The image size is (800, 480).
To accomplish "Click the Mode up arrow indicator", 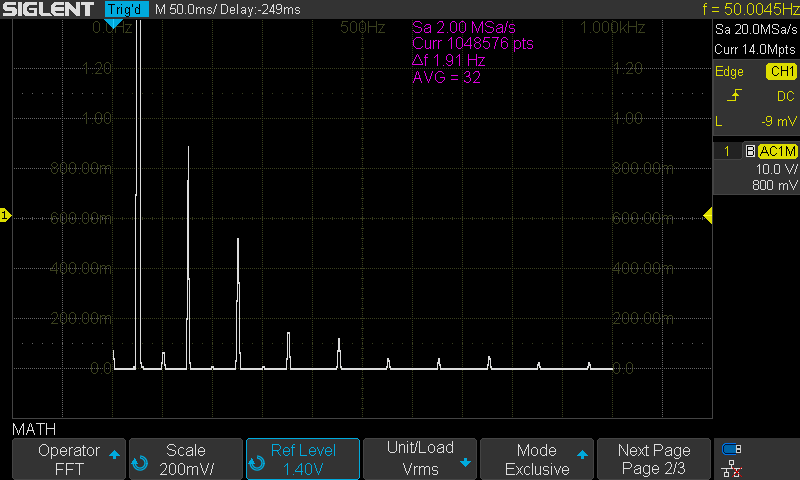I will click(x=582, y=454).
